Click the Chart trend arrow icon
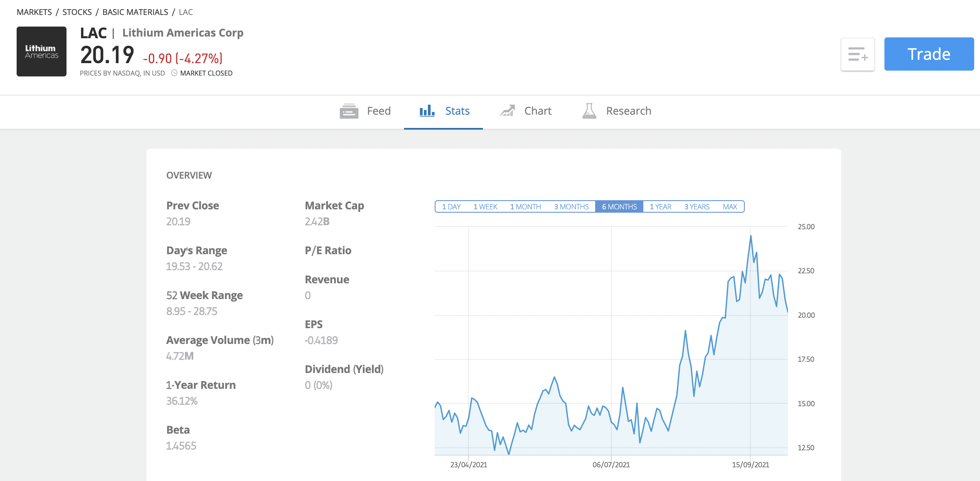Viewport: 980px width, 481px height. [x=507, y=110]
